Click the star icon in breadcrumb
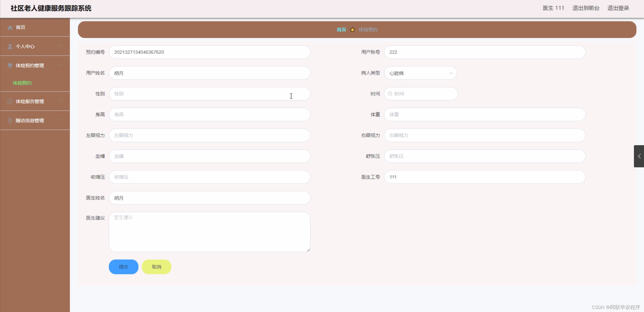Screen dimensions: 644x312 click(x=352, y=30)
